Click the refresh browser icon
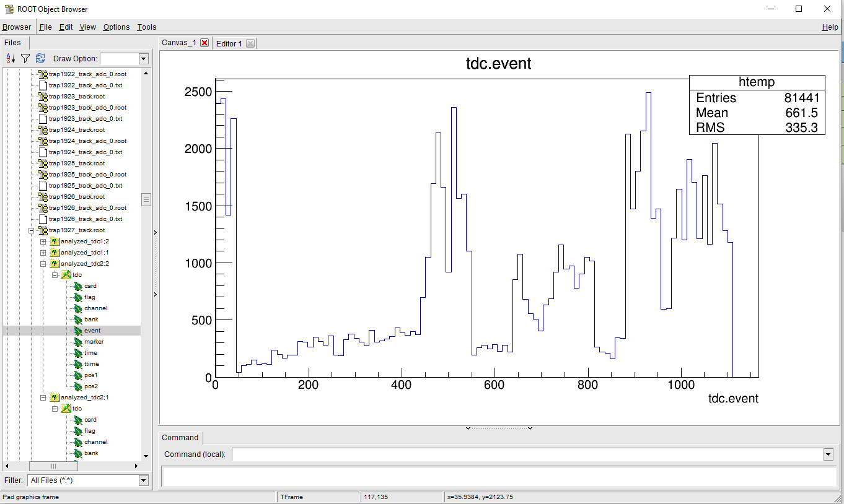The width and height of the screenshot is (844, 504). (40, 58)
